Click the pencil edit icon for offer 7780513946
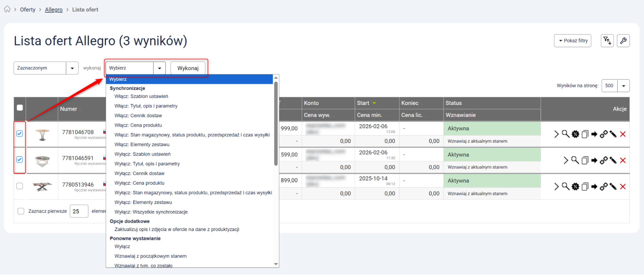 (613, 187)
